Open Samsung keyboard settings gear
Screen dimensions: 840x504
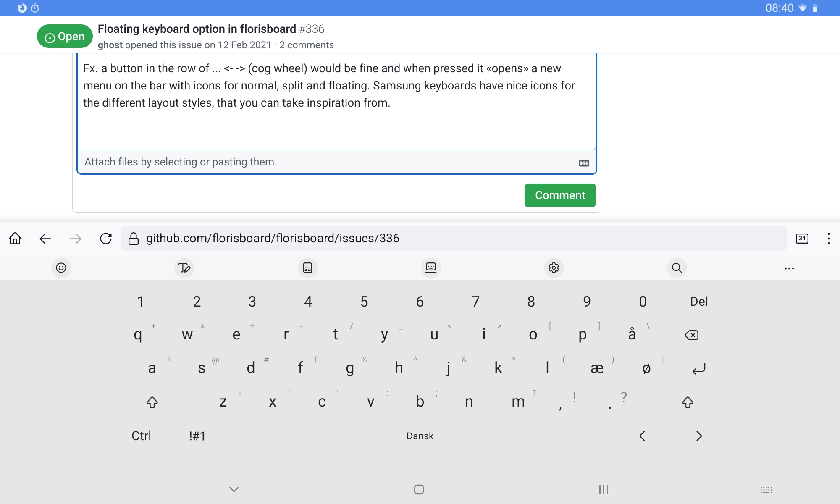tap(554, 268)
